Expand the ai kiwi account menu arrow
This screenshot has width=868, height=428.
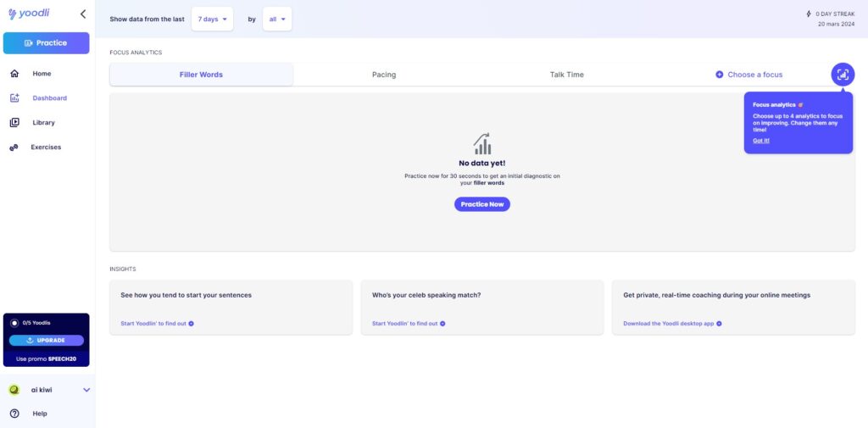click(86, 390)
